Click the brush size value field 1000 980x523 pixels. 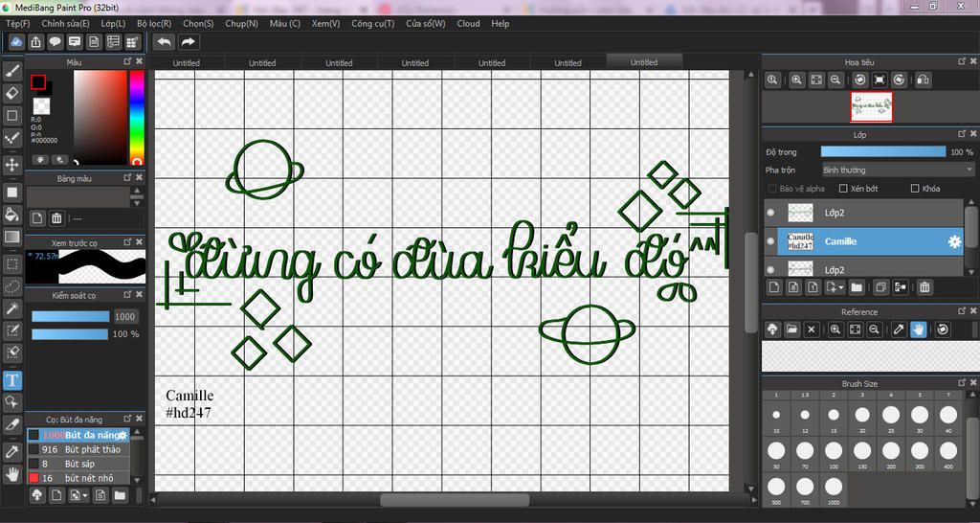(125, 316)
